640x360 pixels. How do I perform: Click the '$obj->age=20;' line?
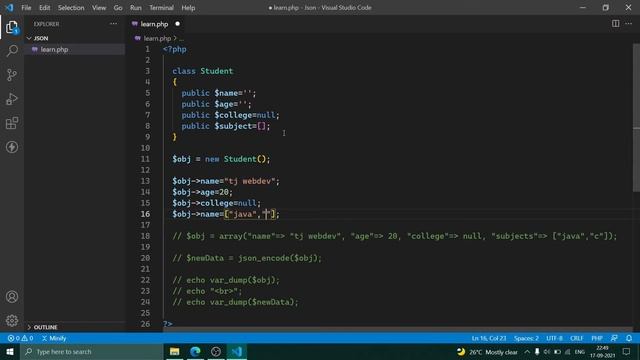[202, 192]
